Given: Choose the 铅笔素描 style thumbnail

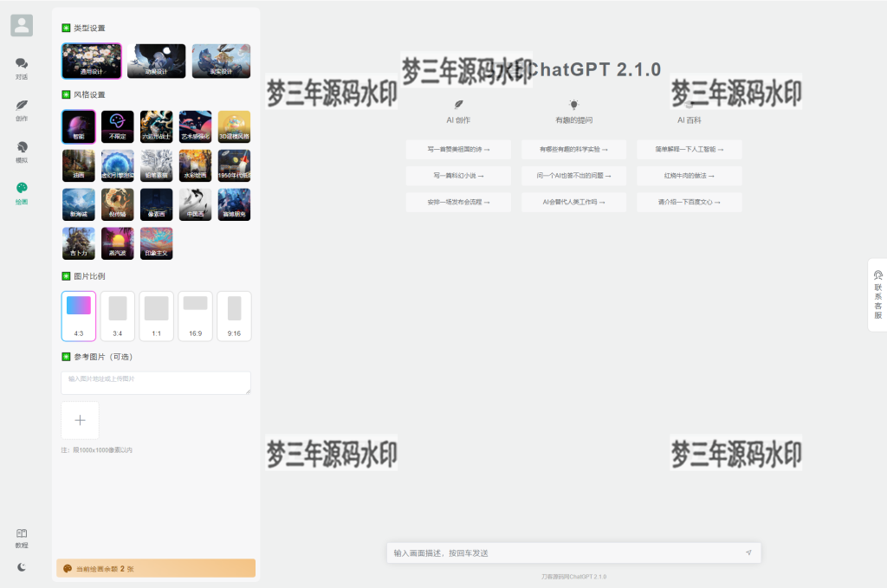Looking at the screenshot, I should [156, 165].
